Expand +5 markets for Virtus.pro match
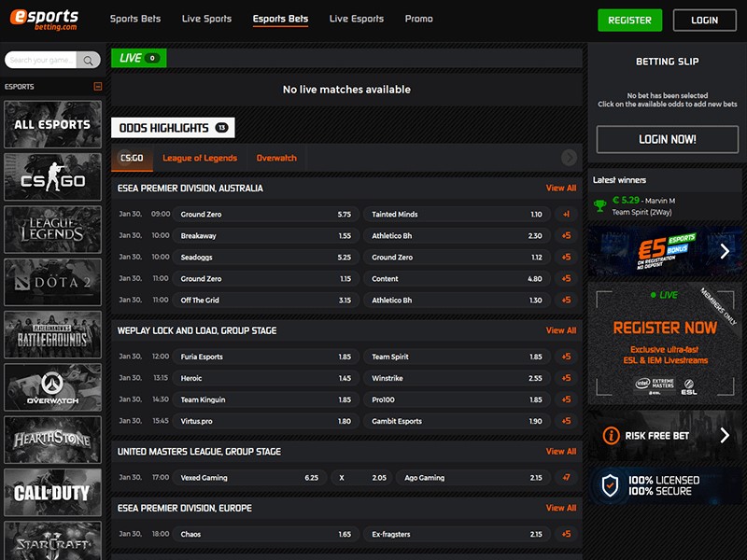Image resolution: width=747 pixels, height=560 pixels. pos(566,421)
